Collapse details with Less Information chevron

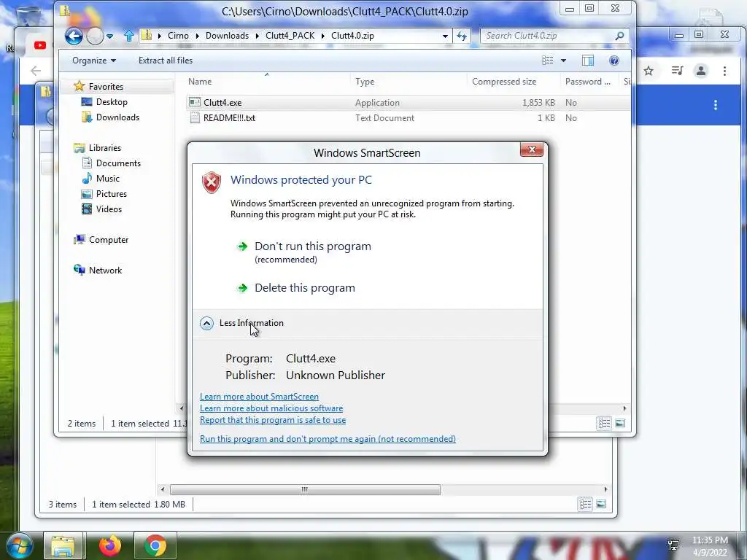tap(206, 323)
